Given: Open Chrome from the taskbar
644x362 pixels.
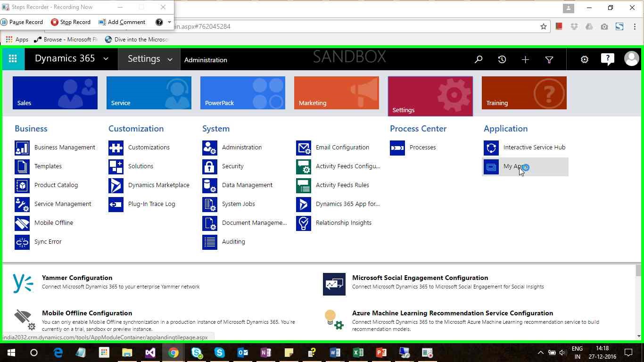Looking at the screenshot, I should [173, 353].
